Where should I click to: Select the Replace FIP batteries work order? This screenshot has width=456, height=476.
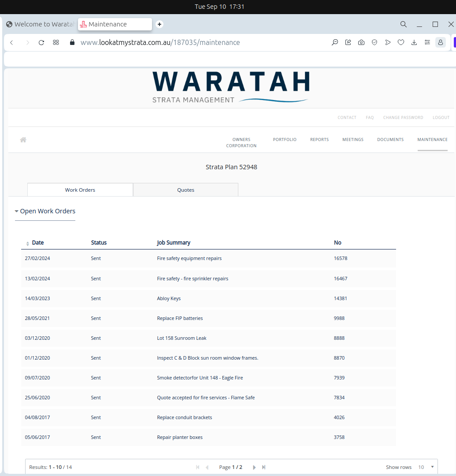pos(208,318)
